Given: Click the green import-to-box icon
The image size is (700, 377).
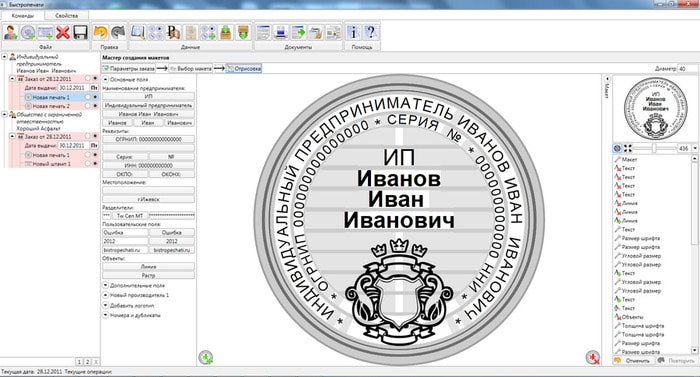Looking at the screenshot, I should 226,33.
